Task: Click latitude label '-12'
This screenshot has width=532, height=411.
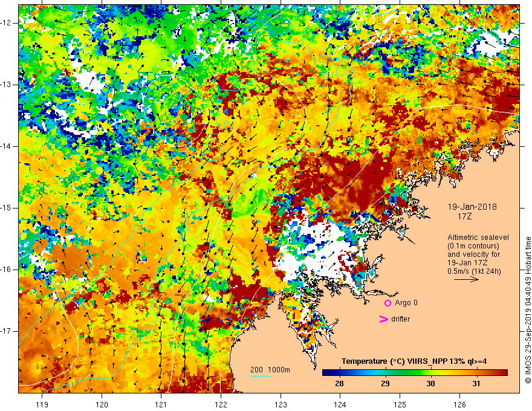Action: pyautogui.click(x=7, y=23)
